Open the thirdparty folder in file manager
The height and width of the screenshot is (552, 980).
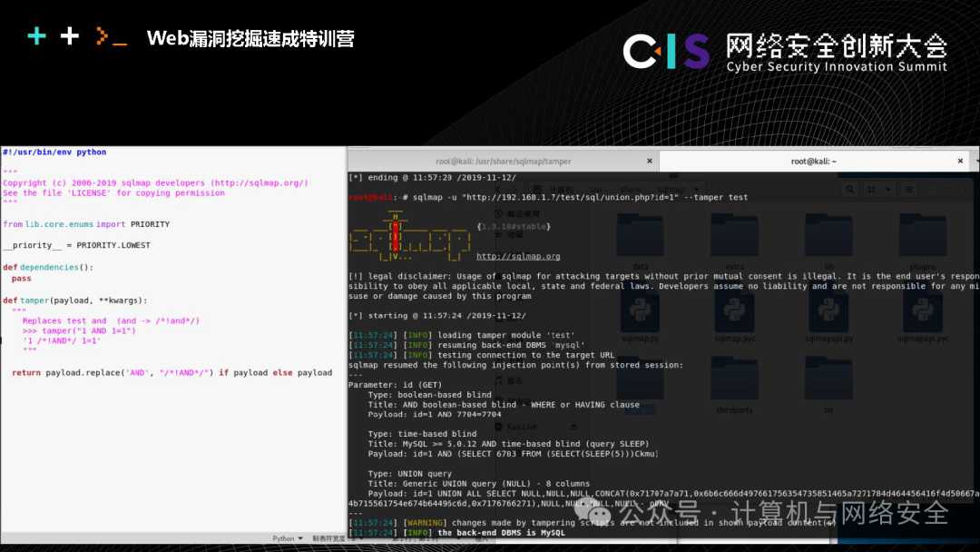[734, 384]
